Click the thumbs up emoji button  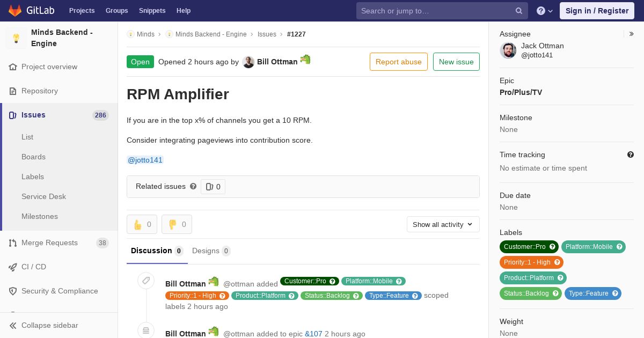[142, 224]
